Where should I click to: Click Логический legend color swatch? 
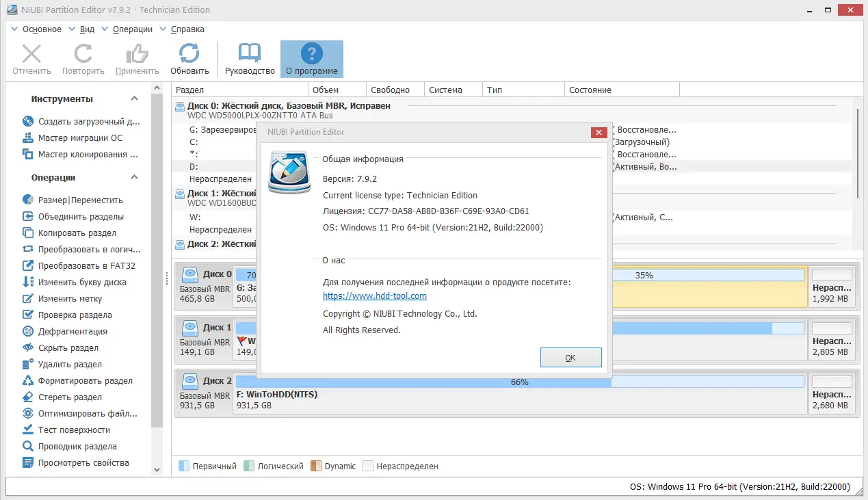pos(249,466)
